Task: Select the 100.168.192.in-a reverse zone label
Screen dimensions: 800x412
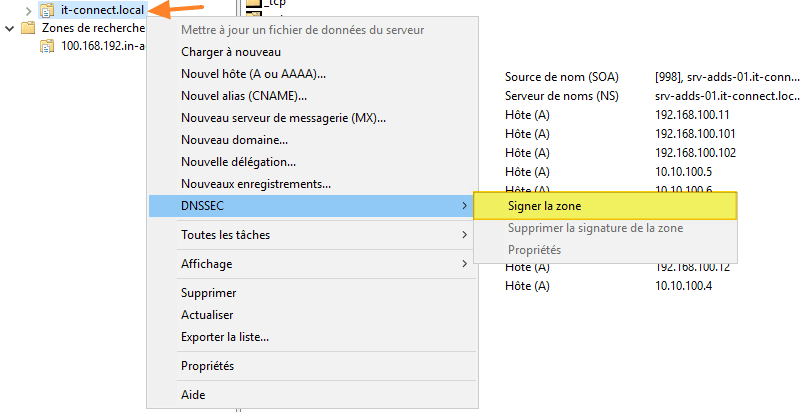Action: 103,46
